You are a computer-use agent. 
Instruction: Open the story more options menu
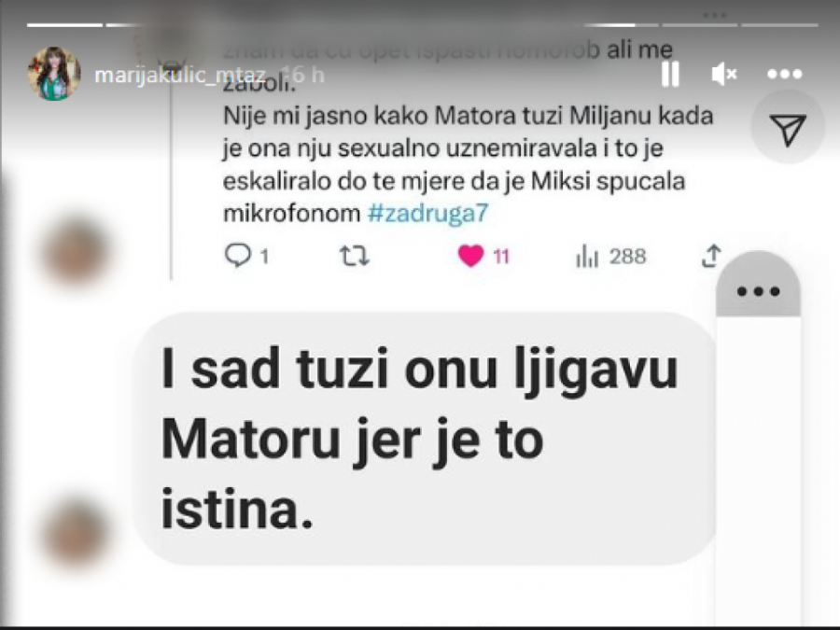pyautogui.click(x=784, y=74)
